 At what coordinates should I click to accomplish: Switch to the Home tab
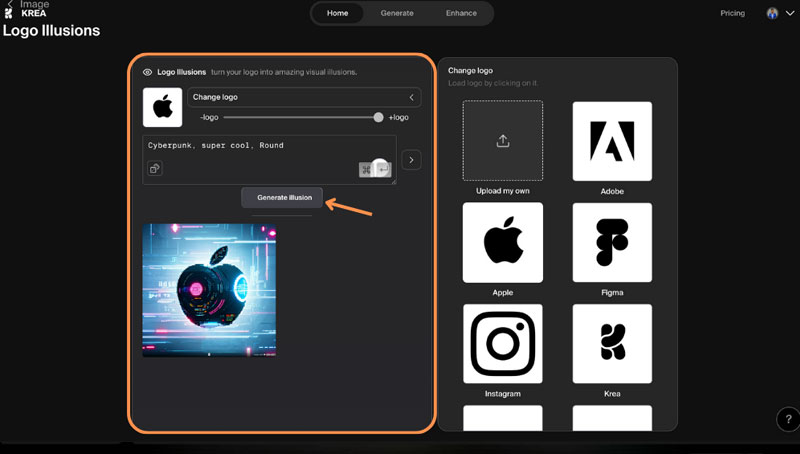[337, 13]
